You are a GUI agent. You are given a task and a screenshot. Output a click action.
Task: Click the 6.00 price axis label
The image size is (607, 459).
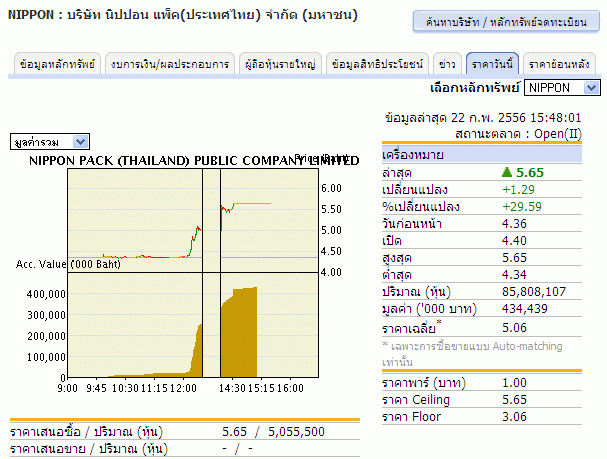click(331, 188)
